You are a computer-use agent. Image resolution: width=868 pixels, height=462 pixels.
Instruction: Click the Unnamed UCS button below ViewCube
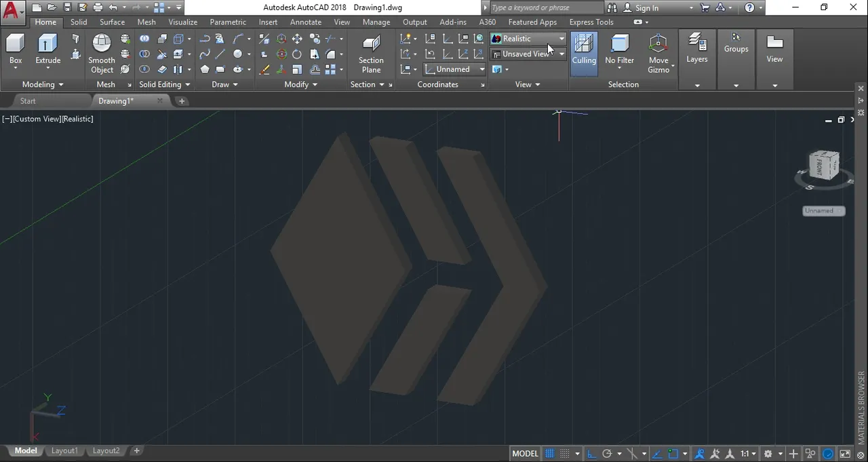(x=823, y=211)
